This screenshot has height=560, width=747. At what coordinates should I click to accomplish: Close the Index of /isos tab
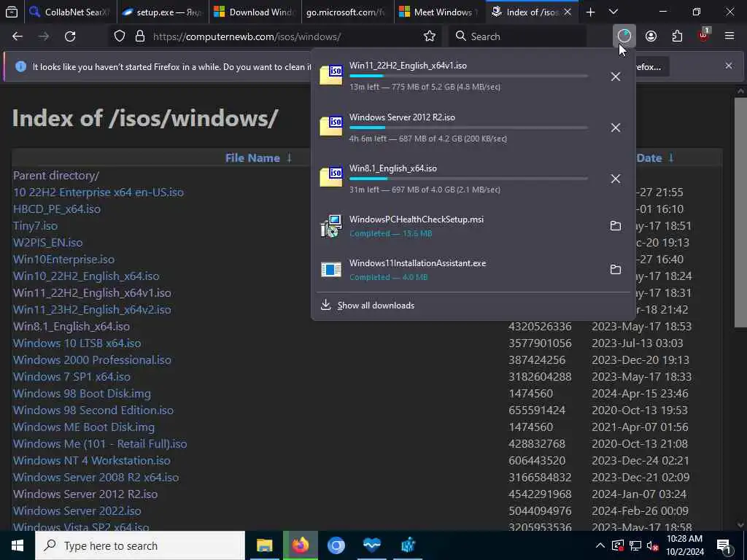pyautogui.click(x=568, y=12)
